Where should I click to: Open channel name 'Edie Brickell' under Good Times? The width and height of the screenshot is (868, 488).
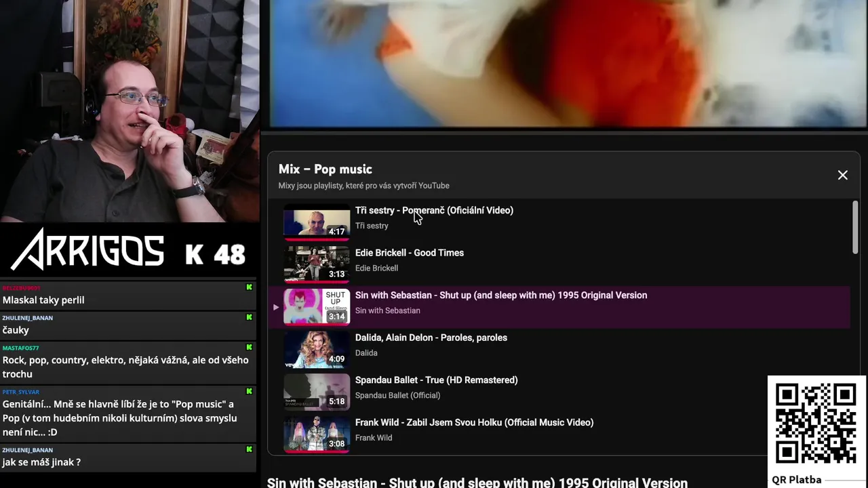376,268
